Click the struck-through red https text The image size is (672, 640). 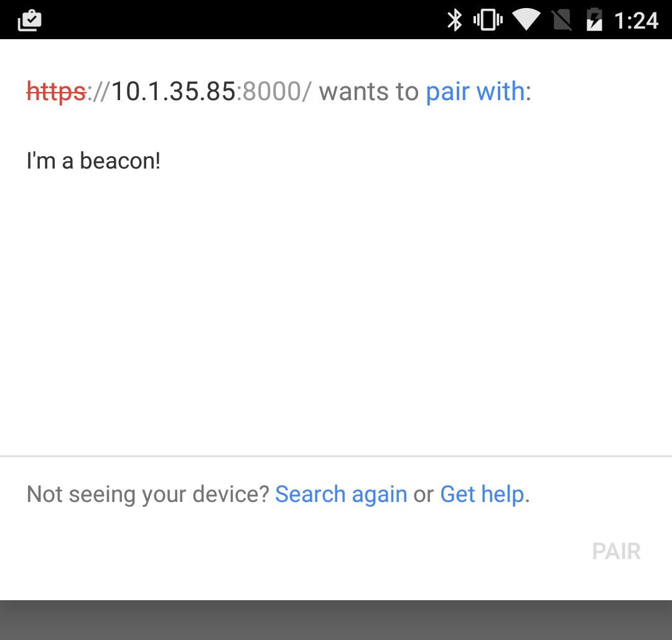tap(57, 91)
